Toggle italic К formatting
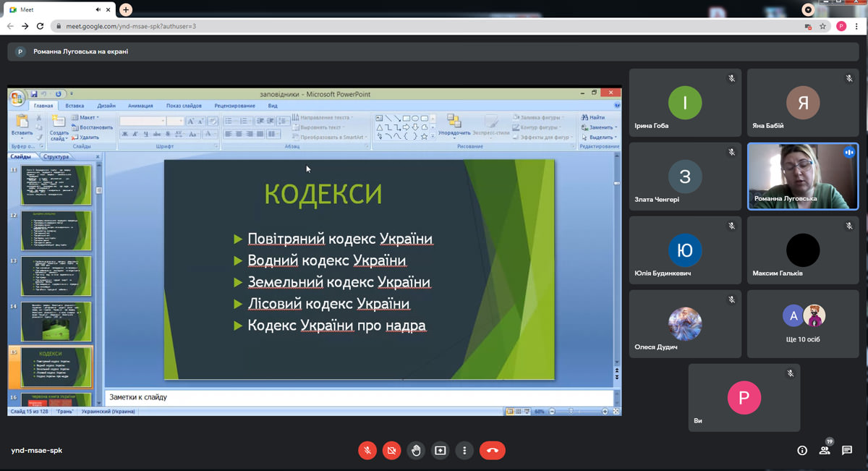The height and width of the screenshot is (471, 868). pos(135,134)
